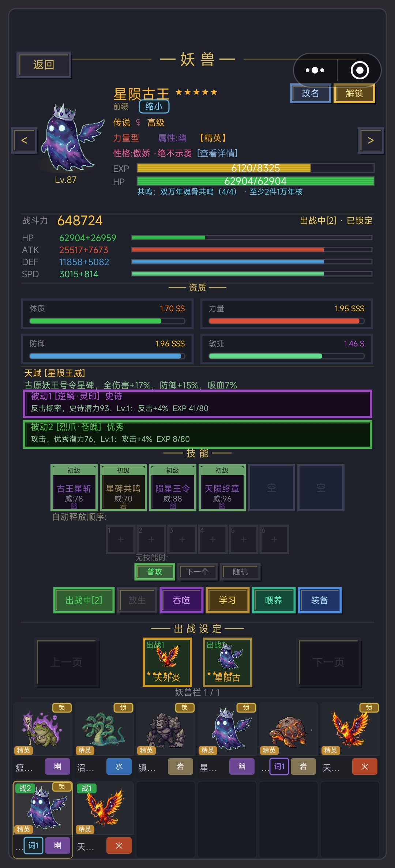Open passive 2 烈爪·苍魄 panel

click(x=197, y=435)
